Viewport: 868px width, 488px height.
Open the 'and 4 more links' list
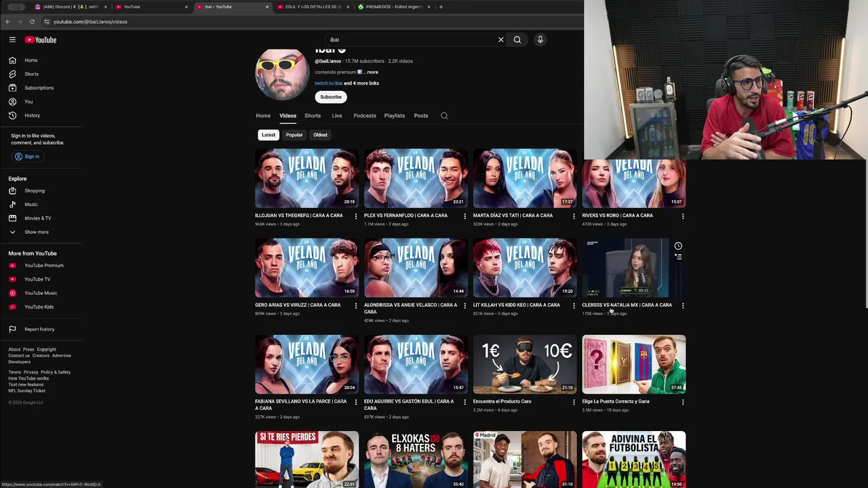pyautogui.click(x=361, y=83)
